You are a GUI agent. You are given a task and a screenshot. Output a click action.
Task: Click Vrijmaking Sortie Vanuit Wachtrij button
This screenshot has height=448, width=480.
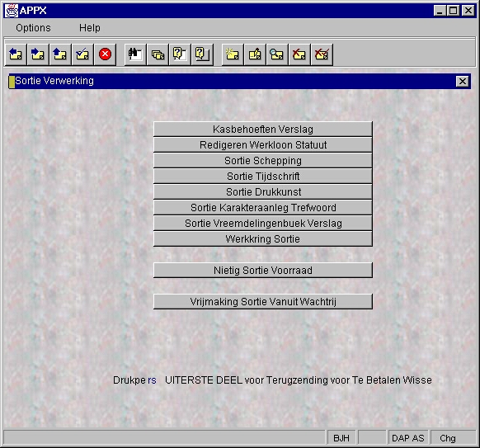click(263, 302)
